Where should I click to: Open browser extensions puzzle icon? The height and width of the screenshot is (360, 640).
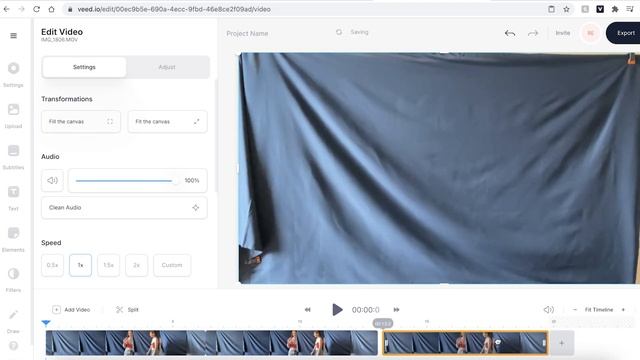[x=615, y=9]
